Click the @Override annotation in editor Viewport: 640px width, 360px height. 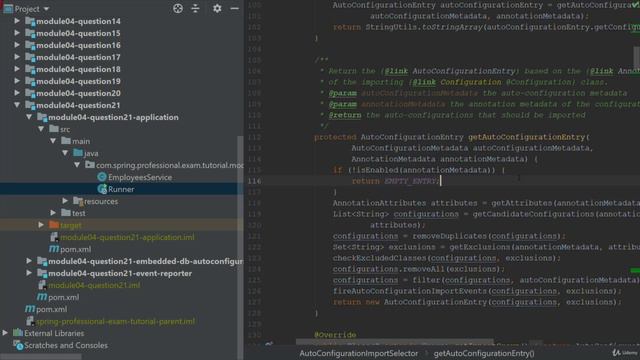pos(335,335)
